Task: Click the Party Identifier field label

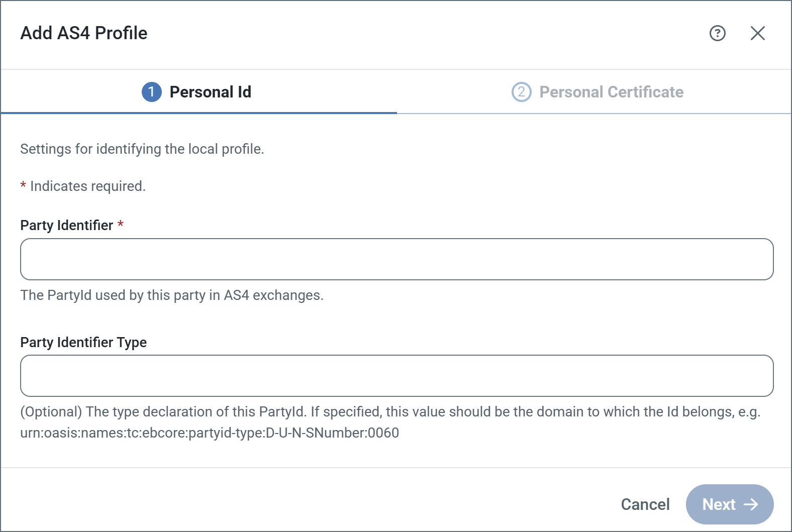Action: tap(66, 226)
